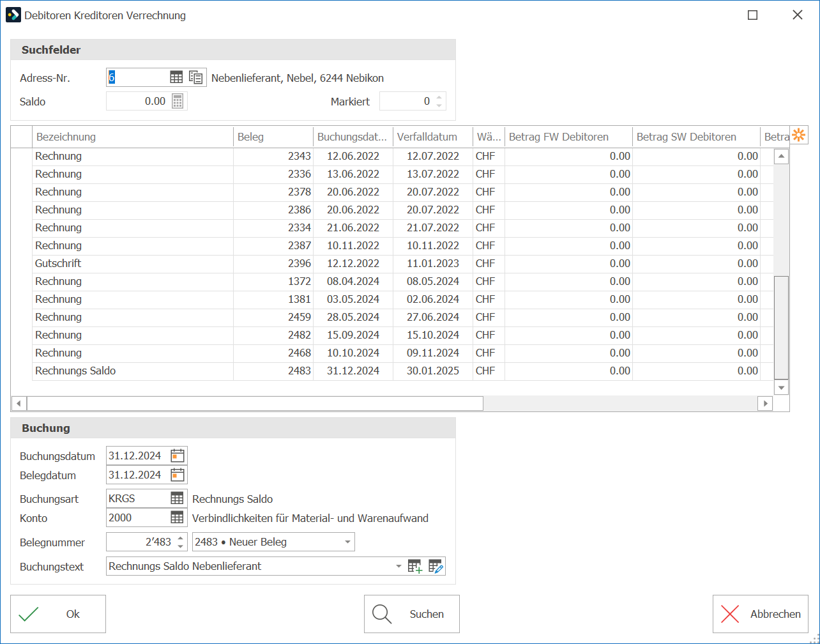Click the edit Buchungstext template icon
Viewport: 820px width, 644px height.
[x=436, y=566]
